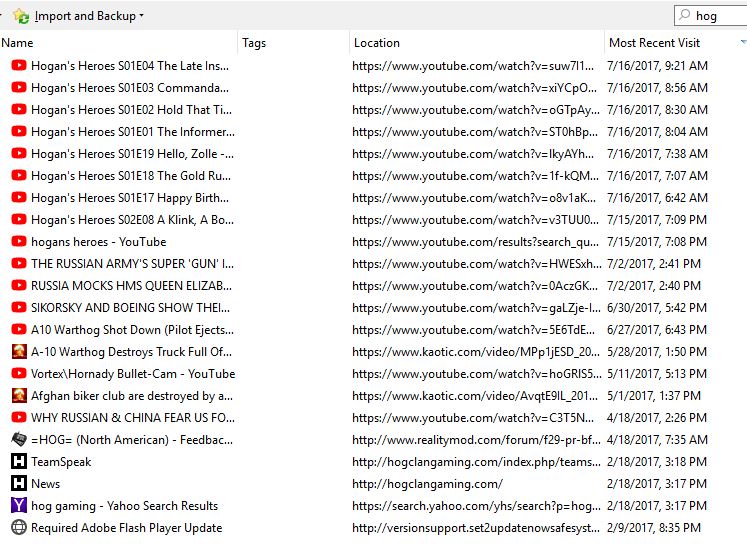This screenshot has height=544, width=747.
Task: Select TeamSpeak history entry name
Action: 61,462
